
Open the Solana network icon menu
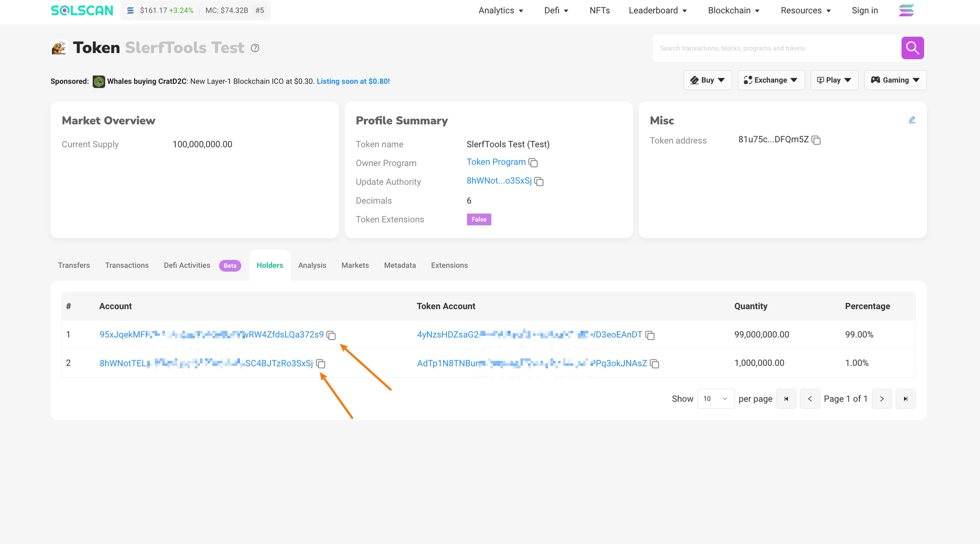coord(906,10)
